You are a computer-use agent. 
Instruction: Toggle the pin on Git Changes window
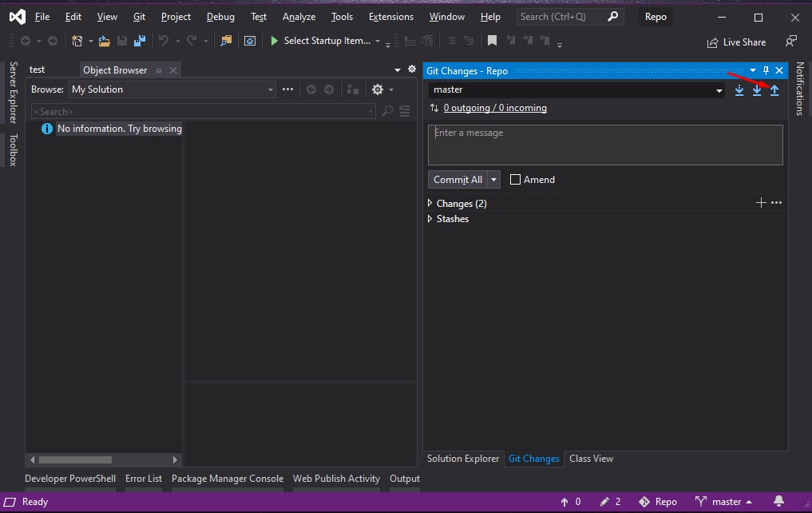(x=766, y=70)
